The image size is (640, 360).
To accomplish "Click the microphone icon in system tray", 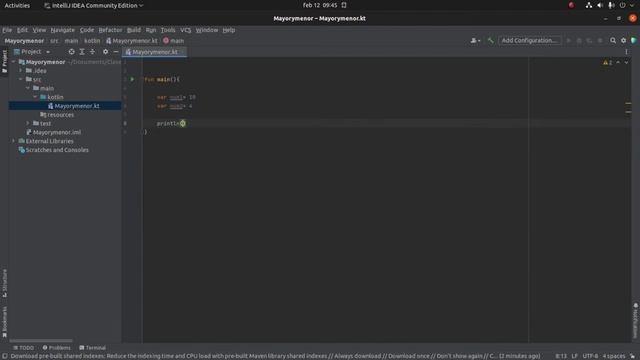I will click(x=611, y=5).
